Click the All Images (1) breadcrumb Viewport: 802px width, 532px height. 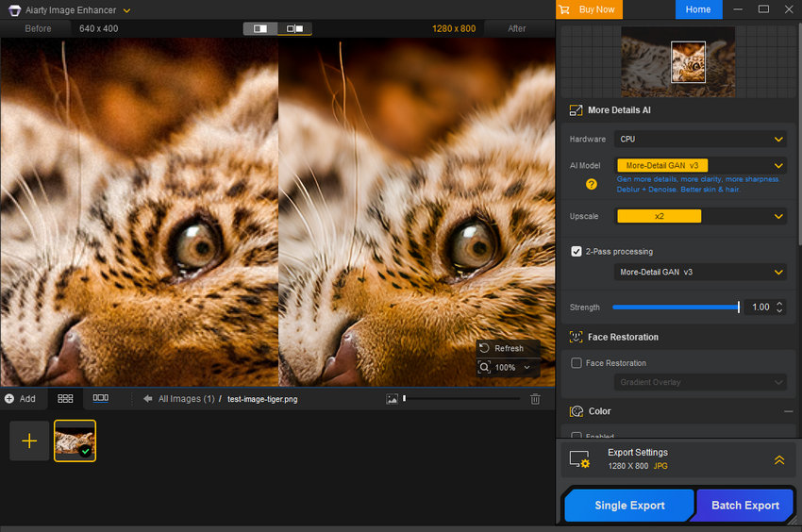[x=187, y=398]
